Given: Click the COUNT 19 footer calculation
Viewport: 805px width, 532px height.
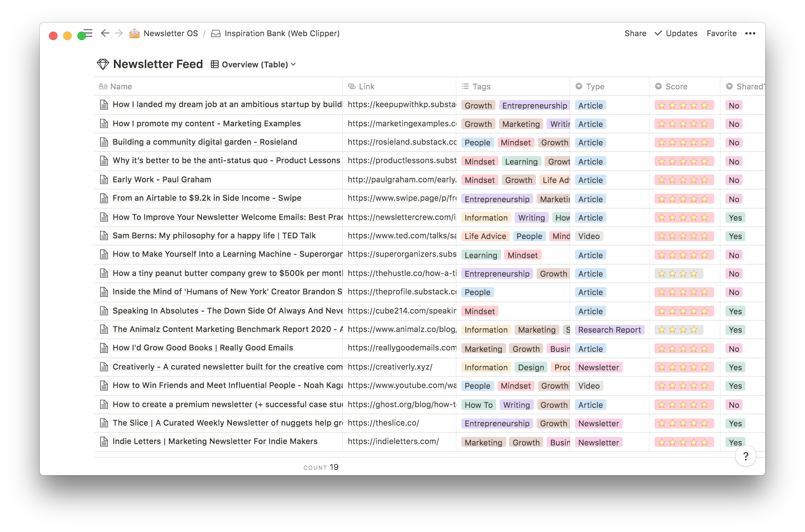Looking at the screenshot, I should tap(321, 467).
